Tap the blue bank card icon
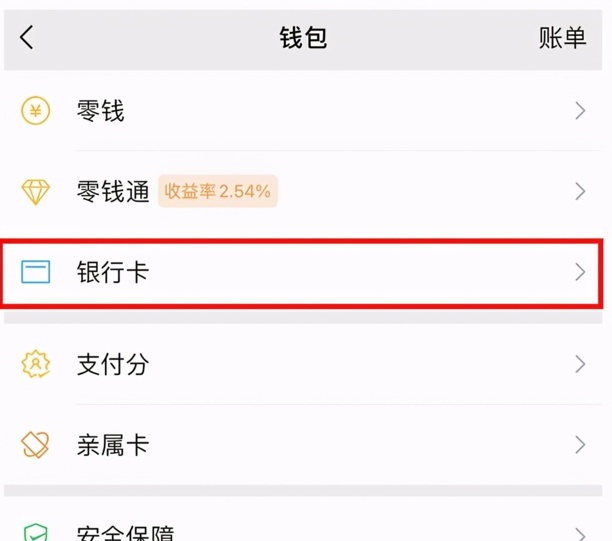The height and width of the screenshot is (541, 612). pos(36,271)
